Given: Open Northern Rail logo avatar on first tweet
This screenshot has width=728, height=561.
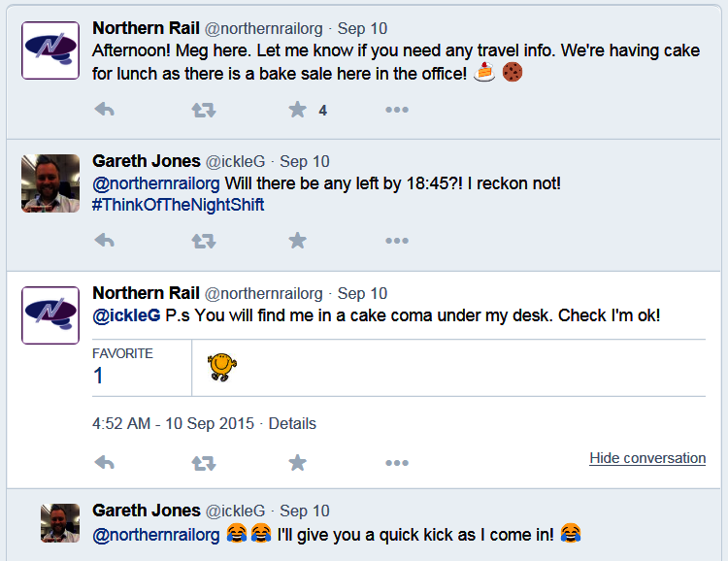Looking at the screenshot, I should 50,50.
